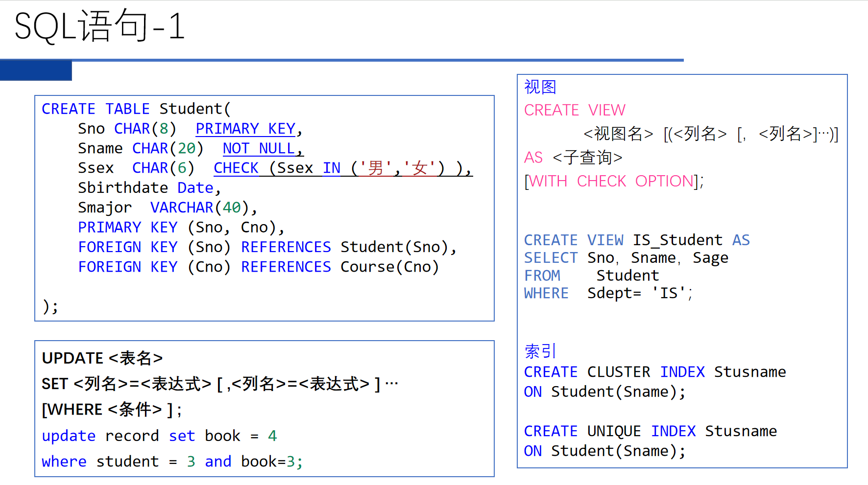Click "REFERENCES Course(Cno)" in foreign key line

click(339, 267)
